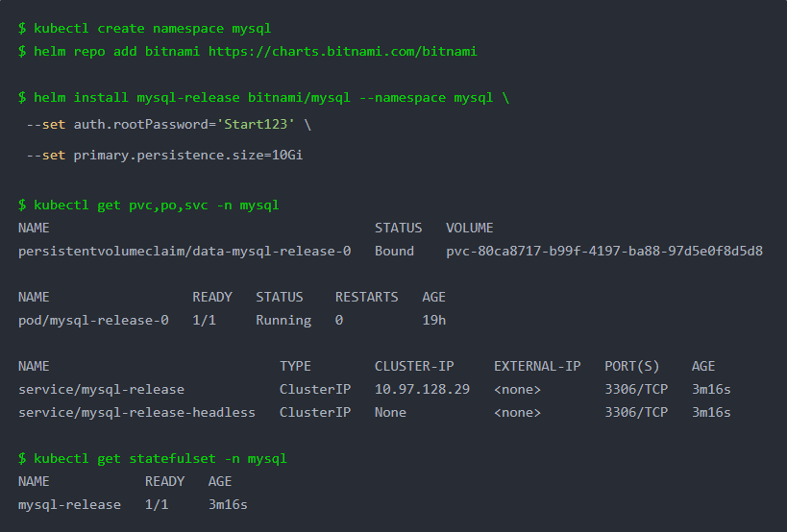Click the Bound status value
The height and width of the screenshot is (532, 787).
coord(394,252)
